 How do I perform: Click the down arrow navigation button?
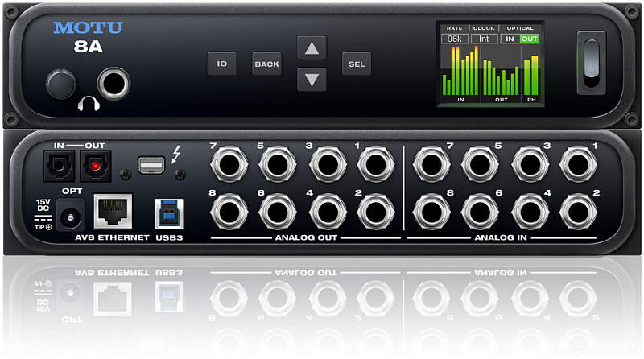312,79
